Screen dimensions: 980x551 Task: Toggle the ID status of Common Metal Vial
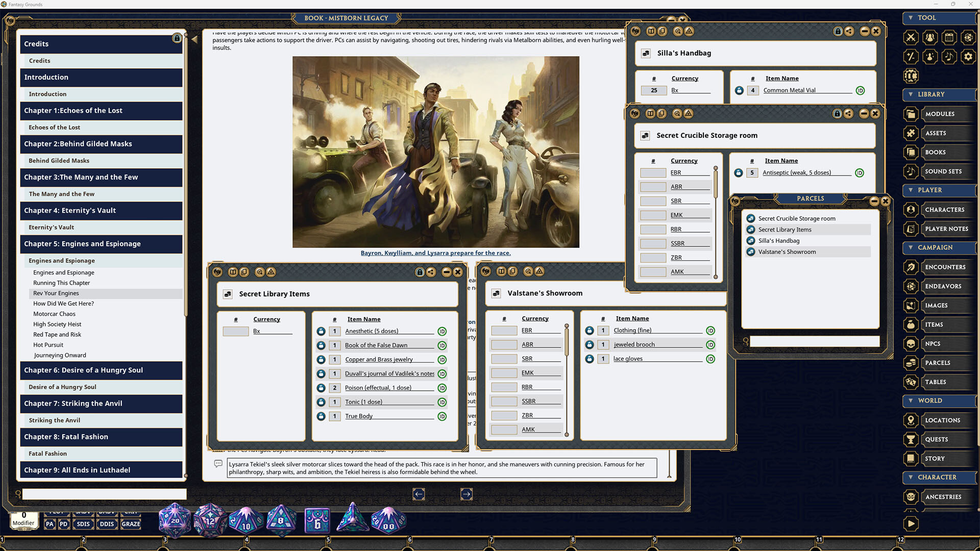(x=860, y=90)
